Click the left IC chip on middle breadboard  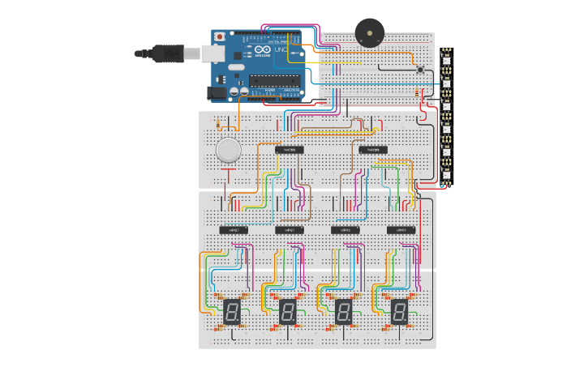(x=289, y=150)
